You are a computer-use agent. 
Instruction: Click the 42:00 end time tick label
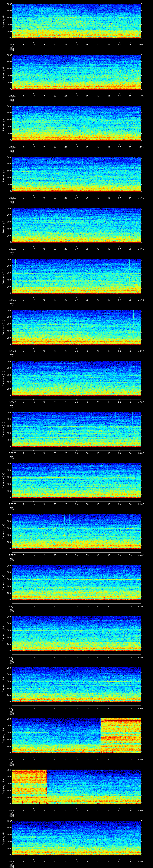(x=141, y=657)
